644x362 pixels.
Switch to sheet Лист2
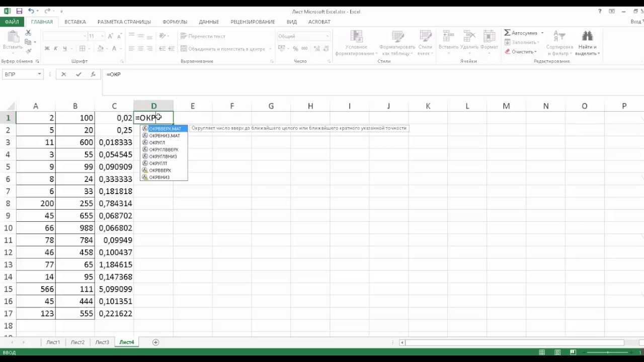77,342
